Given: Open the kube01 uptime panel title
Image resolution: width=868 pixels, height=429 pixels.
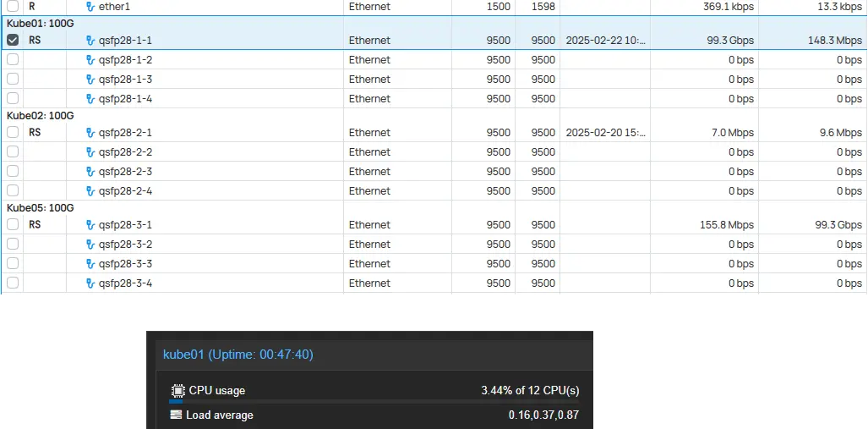Looking at the screenshot, I should click(x=237, y=355).
